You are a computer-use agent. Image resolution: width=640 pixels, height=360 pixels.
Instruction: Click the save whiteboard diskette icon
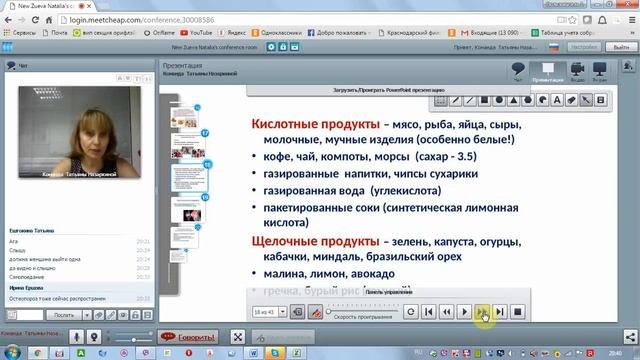click(x=601, y=100)
